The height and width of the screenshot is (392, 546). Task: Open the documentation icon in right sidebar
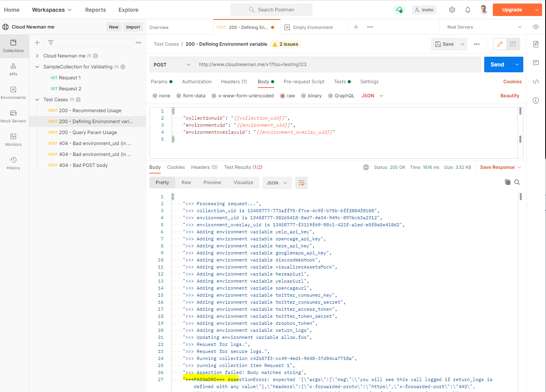pos(536,44)
